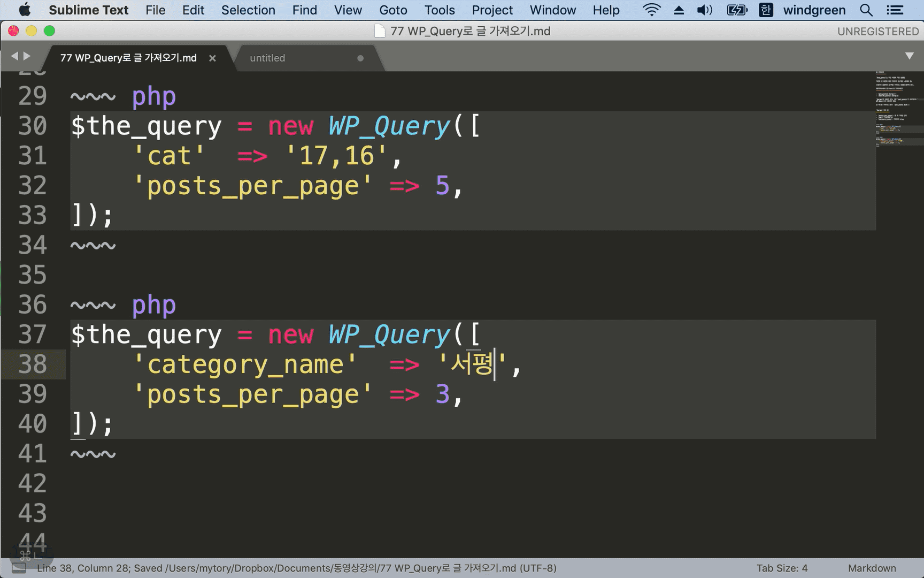Open the Spotlight search magnifier icon
924x578 pixels.
(x=866, y=10)
